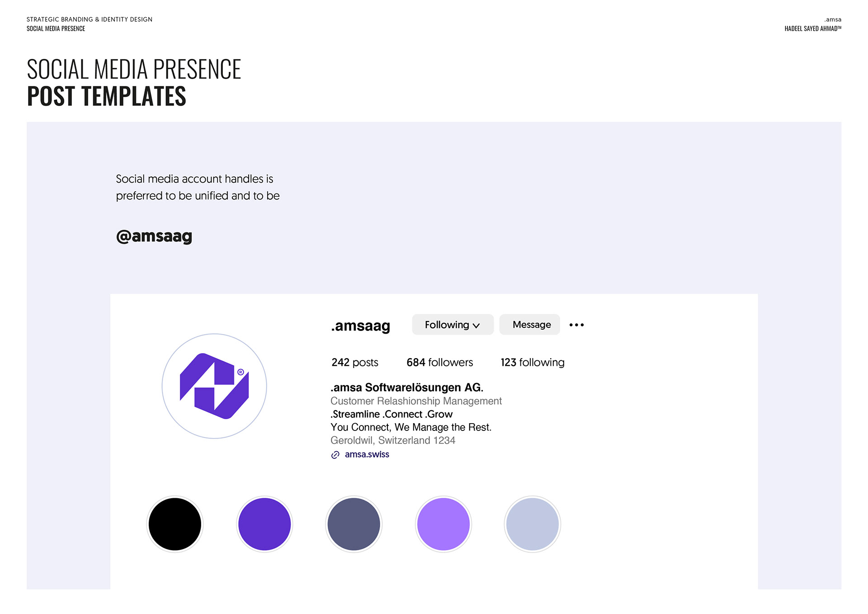
Task: Open the 684 followers list
Action: pyautogui.click(x=439, y=362)
